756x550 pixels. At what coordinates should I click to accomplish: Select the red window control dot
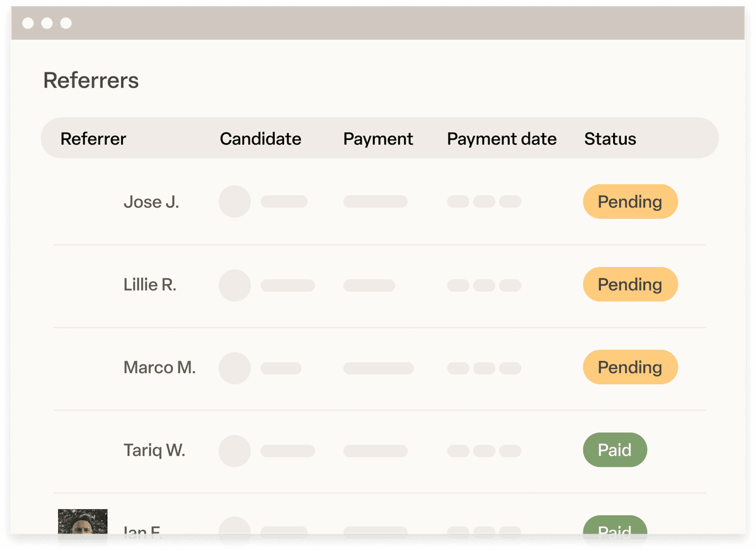[28, 23]
